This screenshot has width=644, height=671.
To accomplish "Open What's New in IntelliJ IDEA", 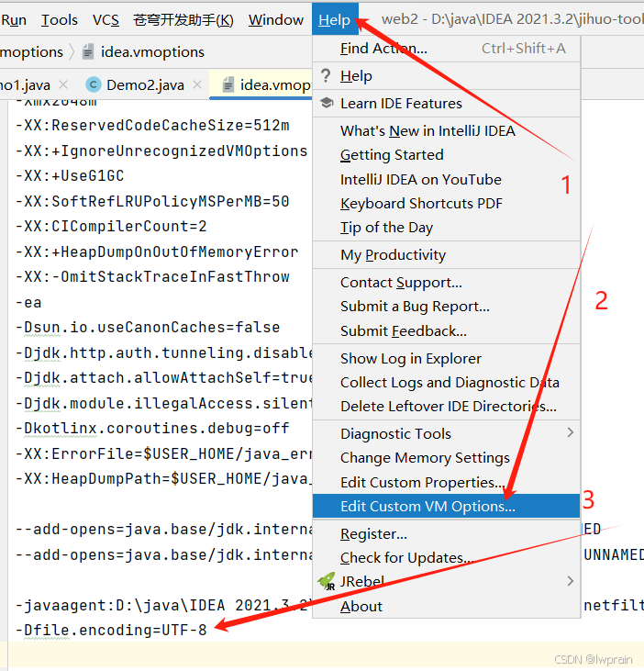I will (x=446, y=131).
